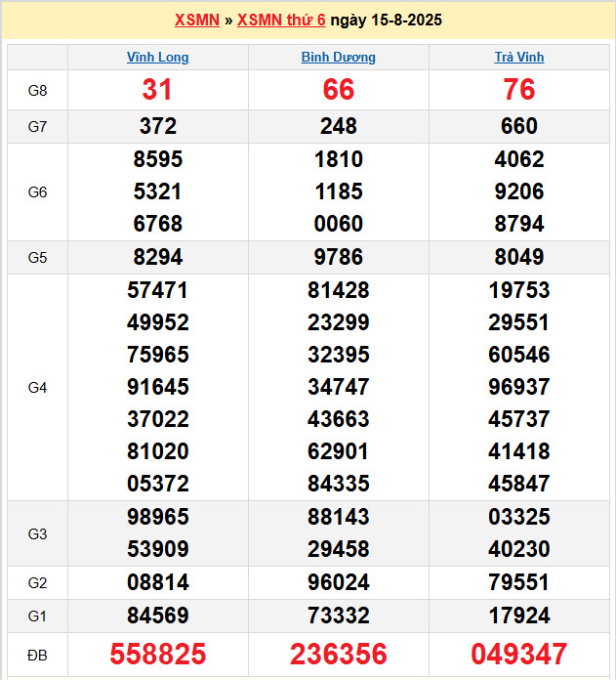This screenshot has height=680, width=616.
Task: Click the G7 row label
Action: [38, 126]
